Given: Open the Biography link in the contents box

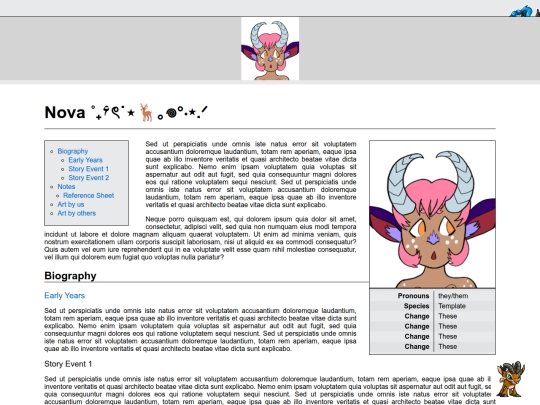Looking at the screenshot, I should [x=73, y=151].
